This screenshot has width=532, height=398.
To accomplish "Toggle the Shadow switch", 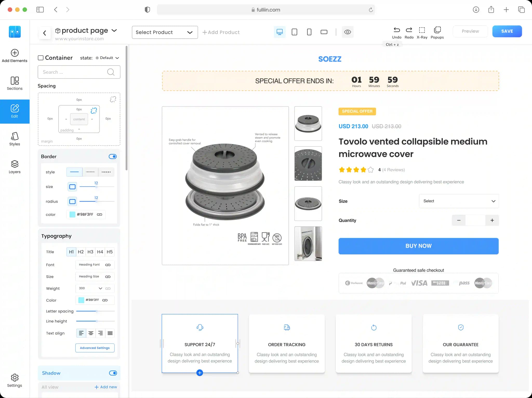I will tap(113, 373).
